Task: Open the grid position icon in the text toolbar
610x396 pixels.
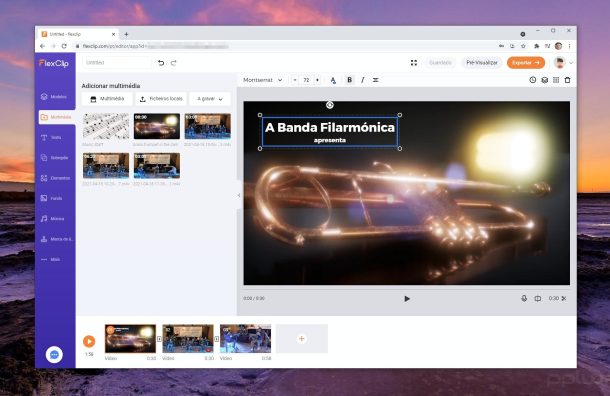Action: pyautogui.click(x=556, y=80)
